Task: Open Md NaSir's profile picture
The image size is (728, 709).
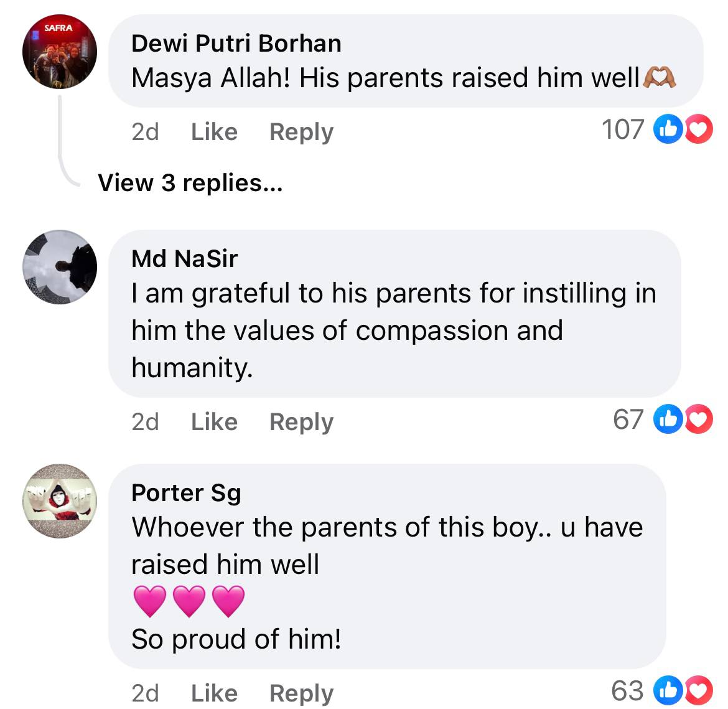Action: [x=60, y=267]
